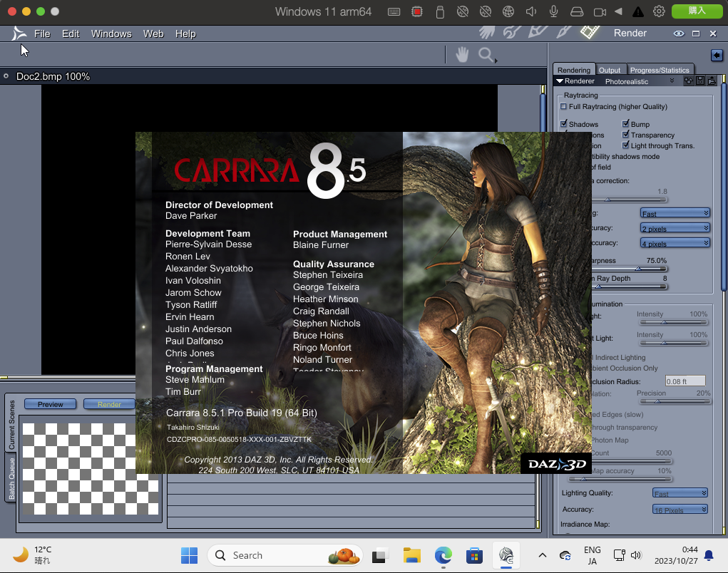Select the Rendering tab
Viewport: 728px width, 573px height.
tap(574, 70)
